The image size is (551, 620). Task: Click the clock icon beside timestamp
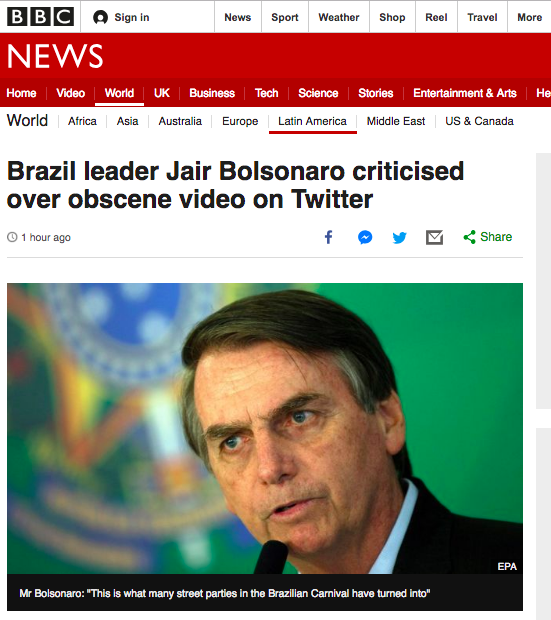click(x=12, y=237)
